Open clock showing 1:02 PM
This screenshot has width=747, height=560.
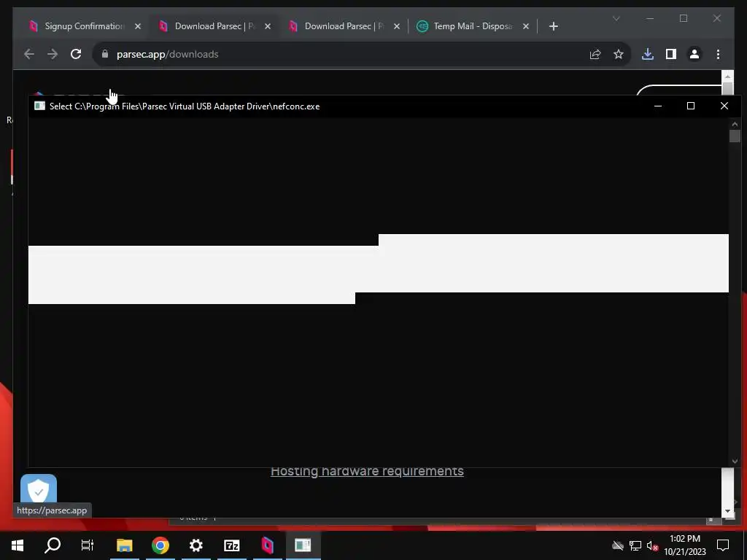pos(685,545)
